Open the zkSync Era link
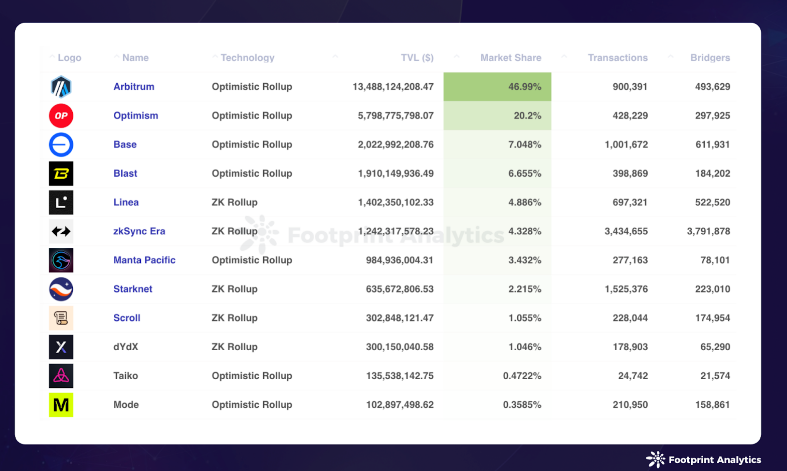 [x=139, y=231]
